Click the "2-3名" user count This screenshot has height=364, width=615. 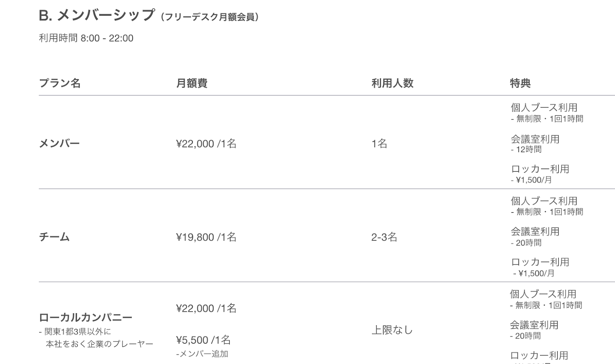[384, 237]
